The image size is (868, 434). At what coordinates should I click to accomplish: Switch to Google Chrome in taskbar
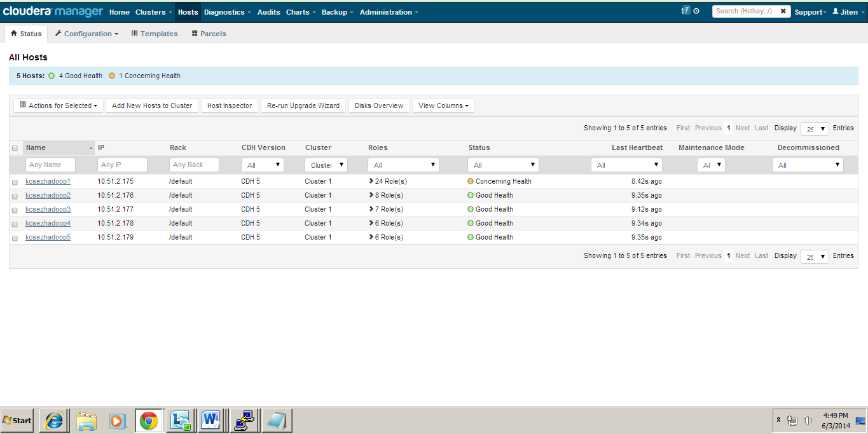tap(149, 421)
